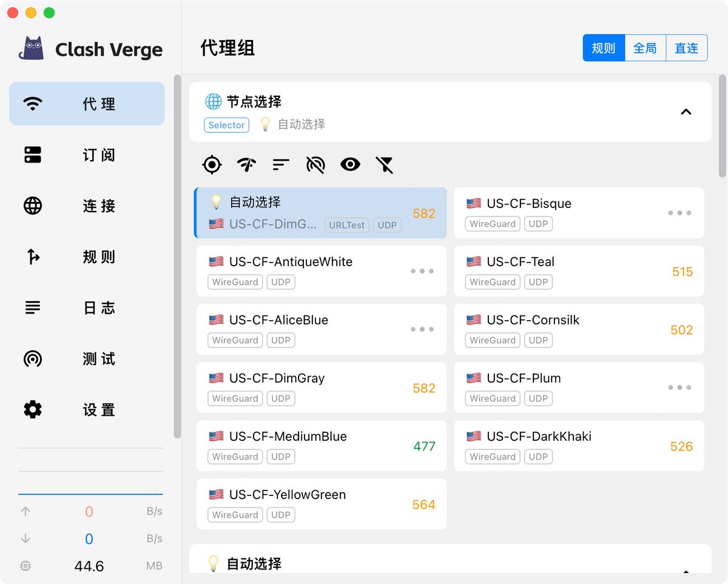
Task: Toggle the crossed-out filter icon
Action: pyautogui.click(x=385, y=164)
